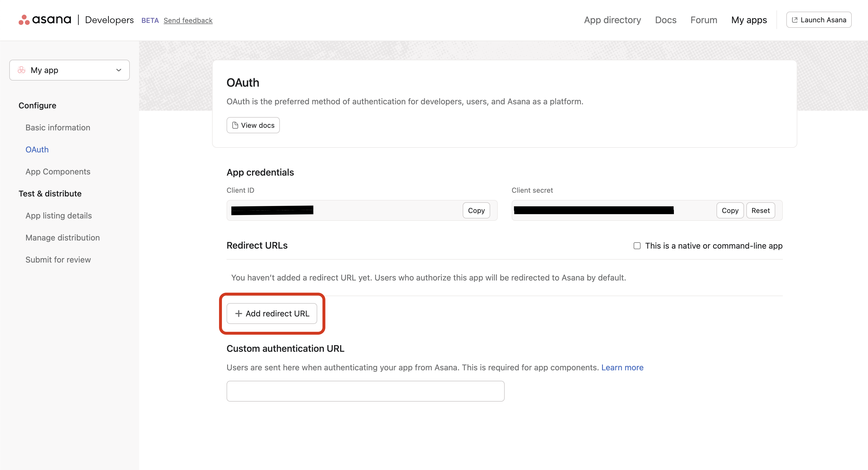Select My apps in top navigation
Screen dimensions: 868x470
coord(749,20)
